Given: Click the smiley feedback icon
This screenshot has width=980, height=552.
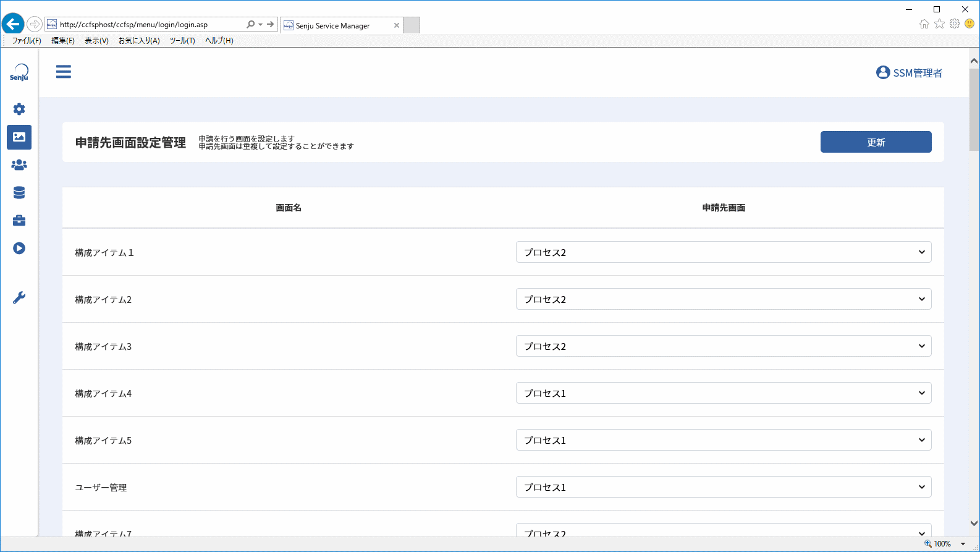Looking at the screenshot, I should click(969, 24).
